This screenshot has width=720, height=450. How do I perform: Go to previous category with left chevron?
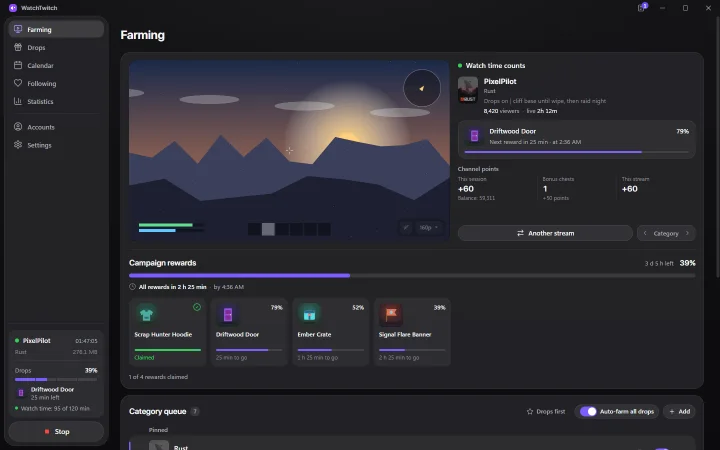click(645, 233)
